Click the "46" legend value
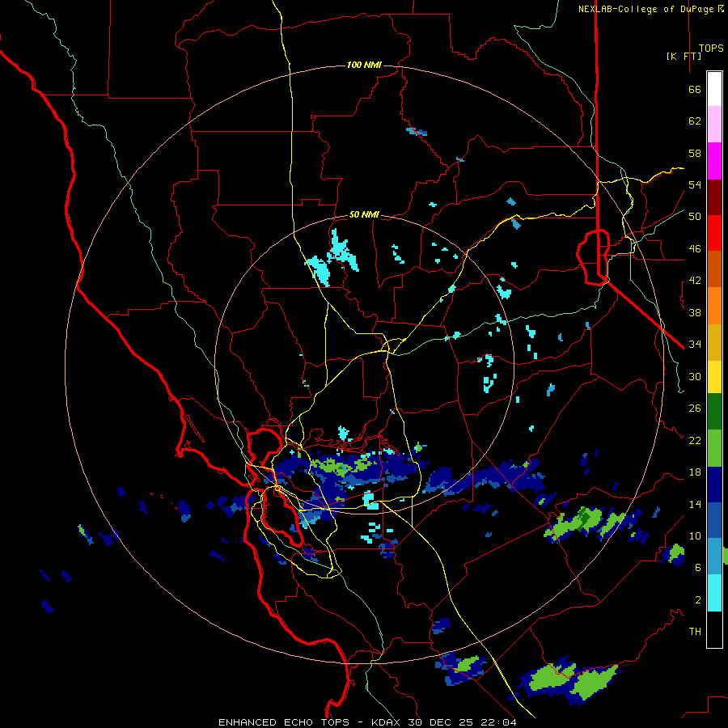 [695, 249]
